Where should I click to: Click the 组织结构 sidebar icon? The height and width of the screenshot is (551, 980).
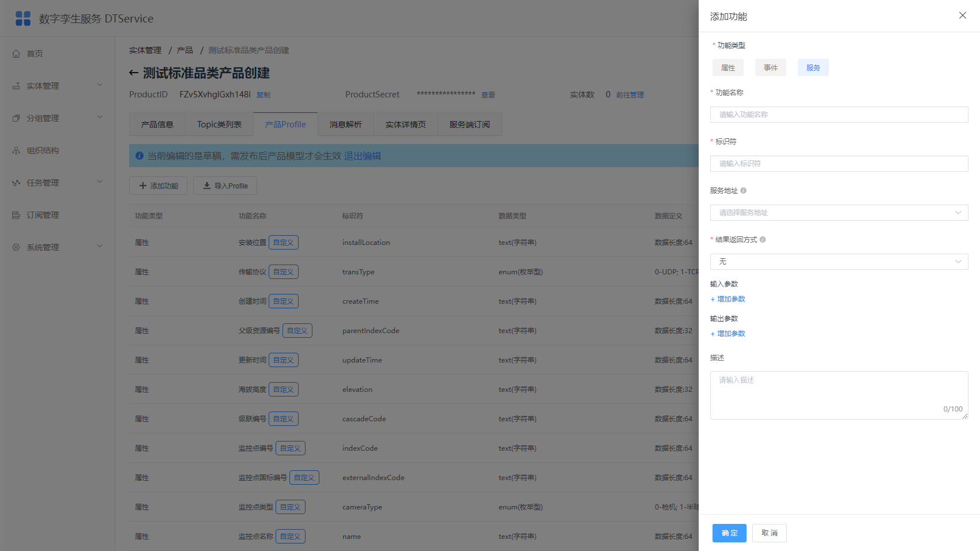[16, 150]
